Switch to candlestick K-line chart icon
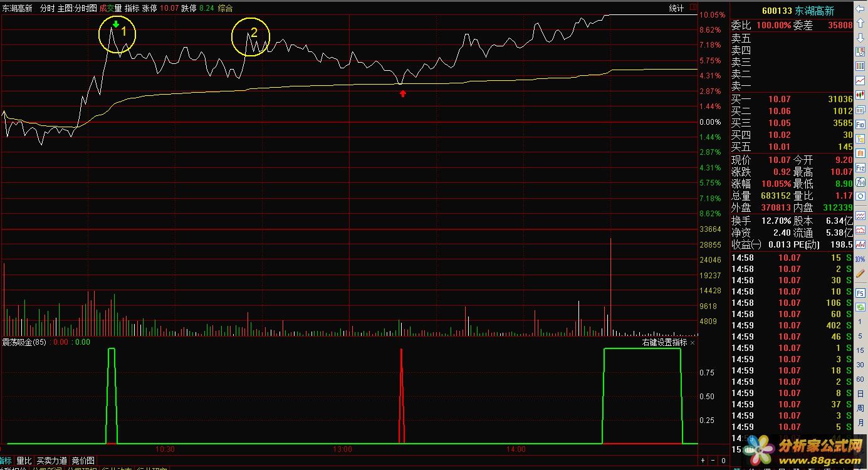The height and width of the screenshot is (470, 868). click(860, 95)
